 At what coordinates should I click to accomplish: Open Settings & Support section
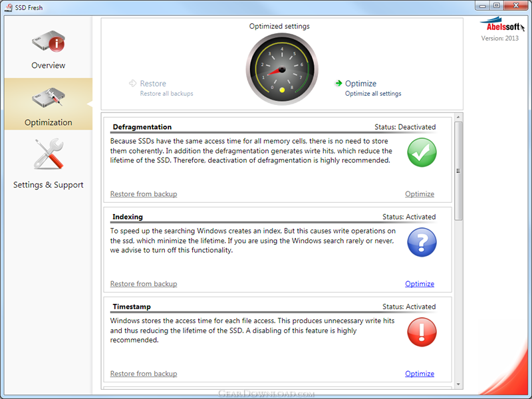[x=48, y=163]
